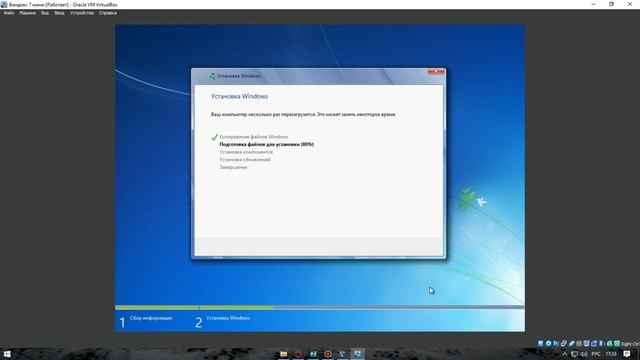Show hidden tray icons chevron
Viewport: 640px width, 360px height.
click(564, 354)
